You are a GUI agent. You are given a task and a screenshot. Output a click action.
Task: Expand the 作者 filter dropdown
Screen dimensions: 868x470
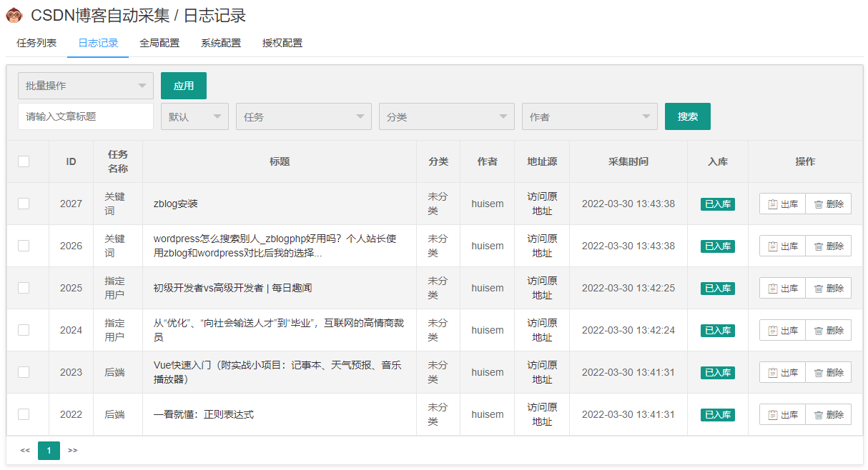pos(590,116)
